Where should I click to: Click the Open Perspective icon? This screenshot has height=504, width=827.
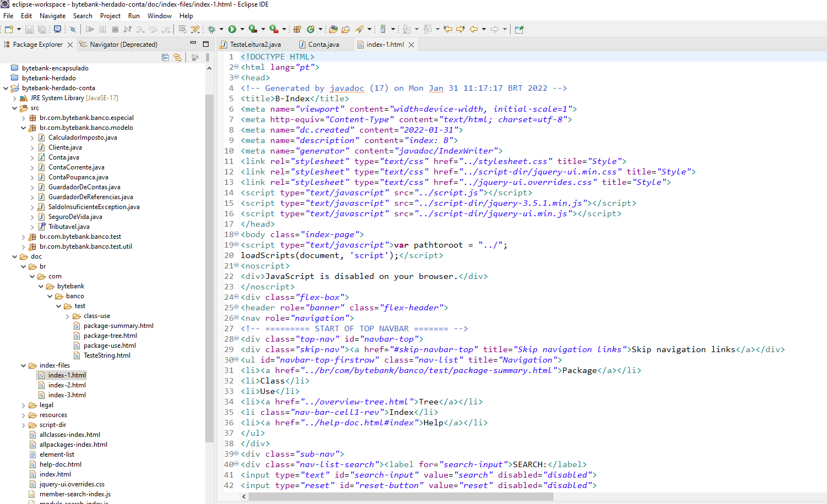point(519,29)
